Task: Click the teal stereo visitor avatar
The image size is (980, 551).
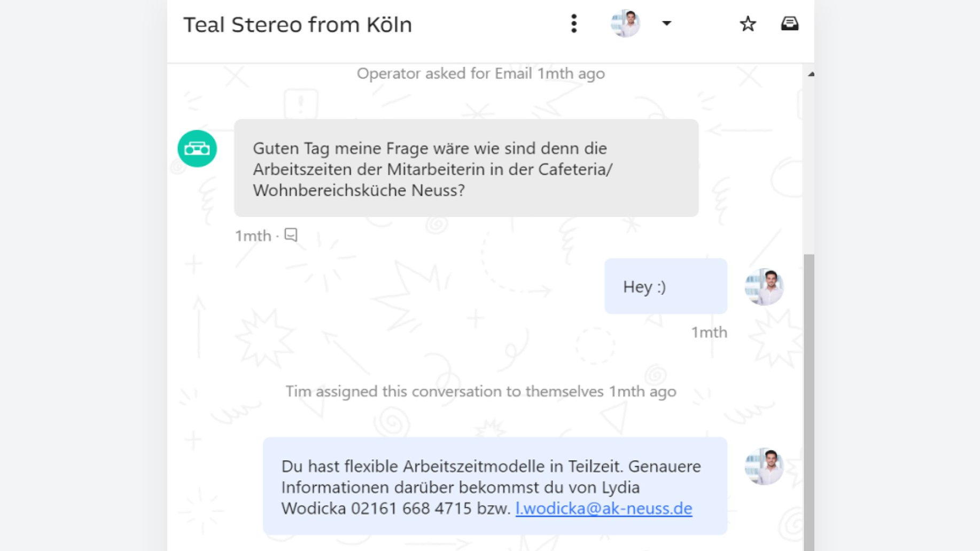Action: tap(197, 148)
